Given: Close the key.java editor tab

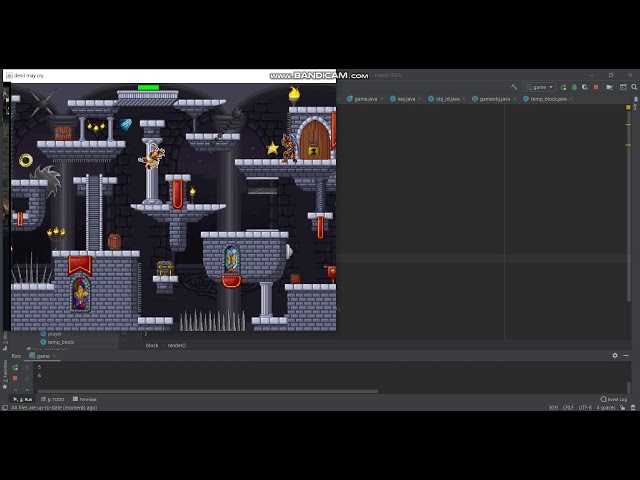Looking at the screenshot, I should (420, 99).
